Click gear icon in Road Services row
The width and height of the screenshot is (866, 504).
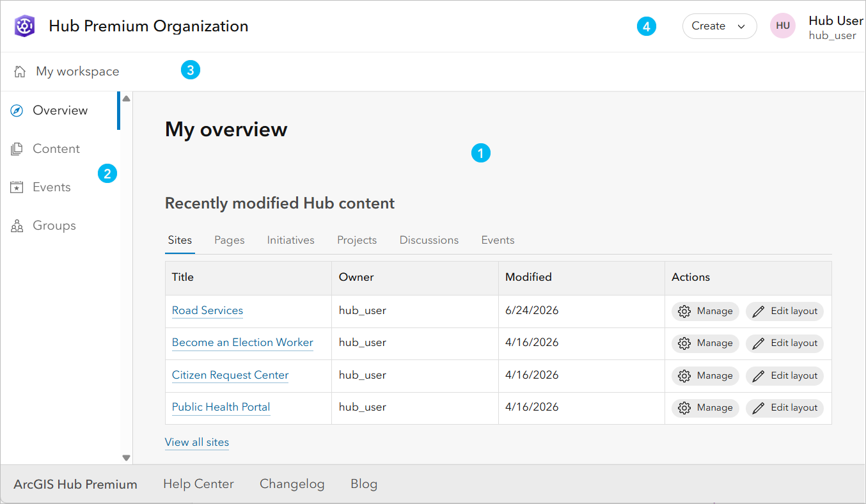pyautogui.click(x=684, y=311)
